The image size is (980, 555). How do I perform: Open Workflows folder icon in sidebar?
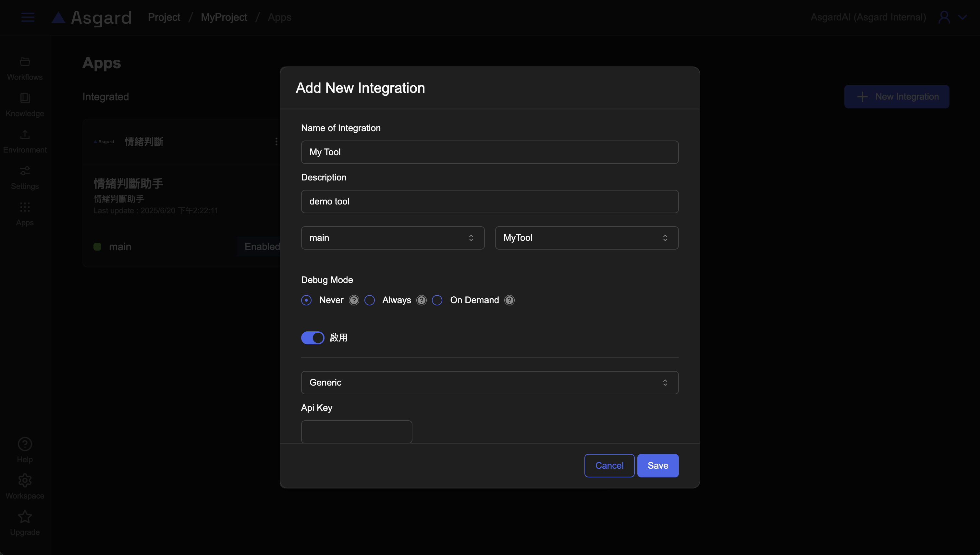(x=25, y=62)
